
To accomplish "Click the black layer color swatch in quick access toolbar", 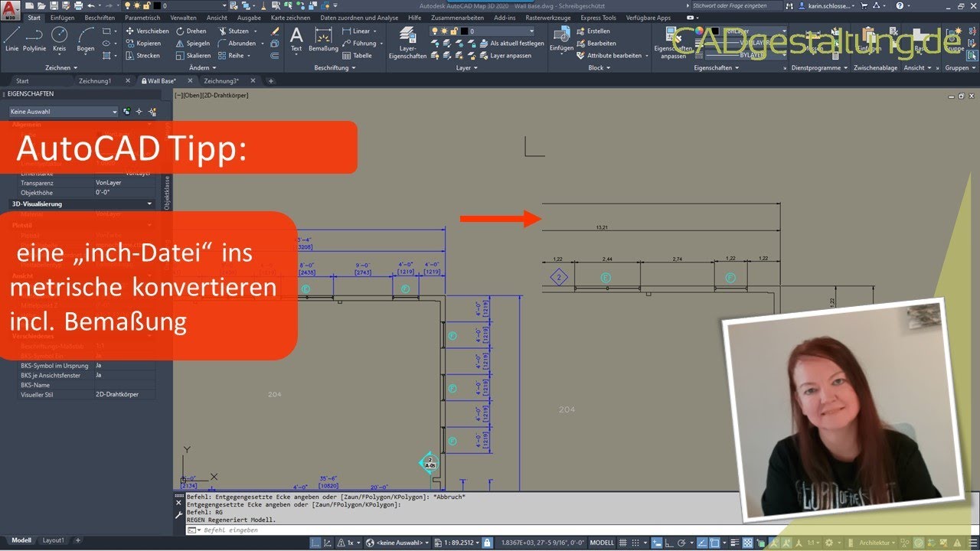I will [157, 6].
